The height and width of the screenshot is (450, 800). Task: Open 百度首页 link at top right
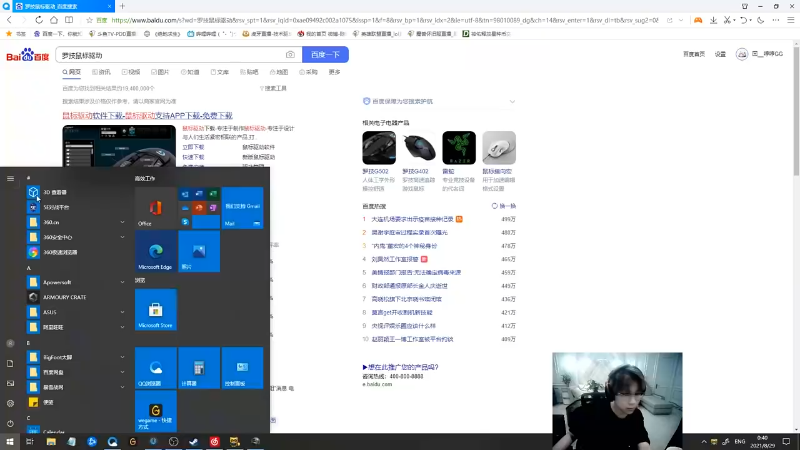[694, 54]
